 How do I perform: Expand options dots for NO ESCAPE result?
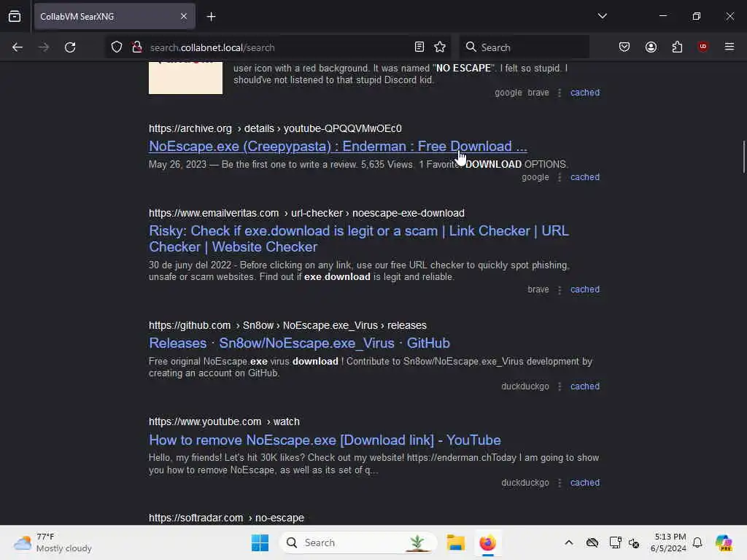pos(560,93)
